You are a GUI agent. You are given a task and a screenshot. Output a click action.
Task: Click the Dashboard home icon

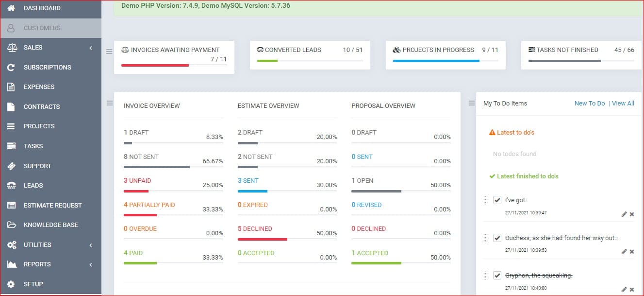click(11, 8)
